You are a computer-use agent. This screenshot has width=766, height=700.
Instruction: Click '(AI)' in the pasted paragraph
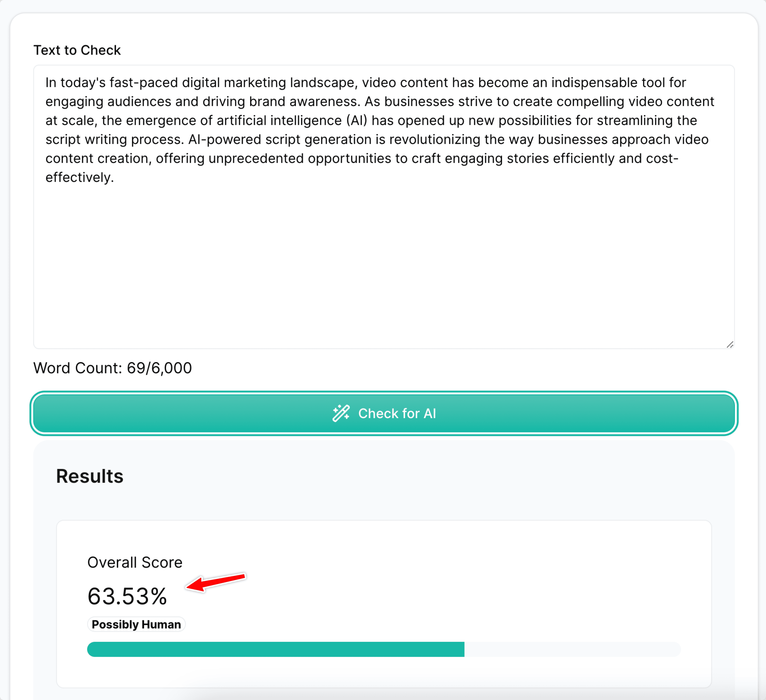pyautogui.click(x=357, y=120)
